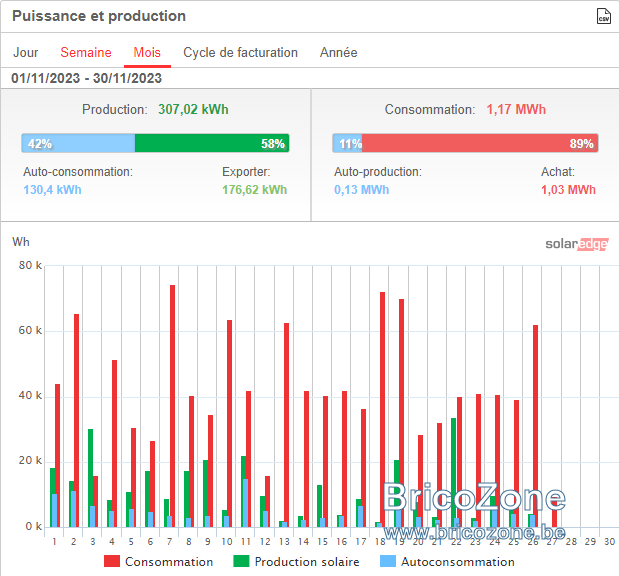Click the red consumption bar for day 7

[173, 406]
